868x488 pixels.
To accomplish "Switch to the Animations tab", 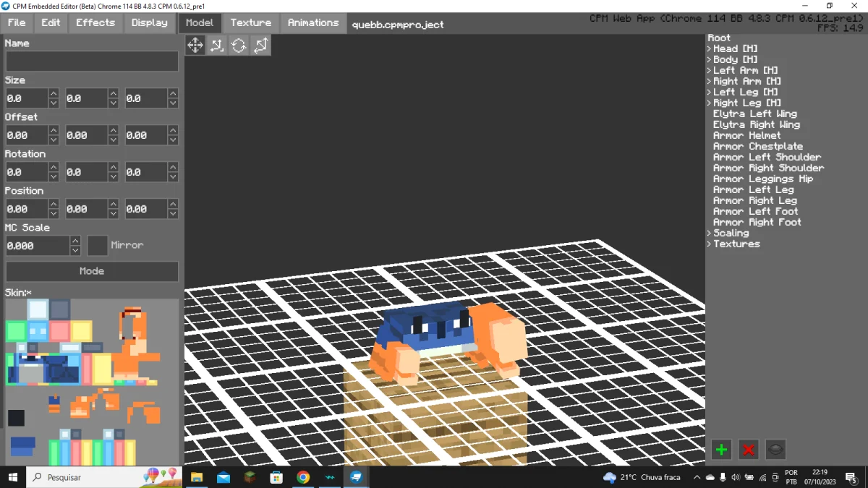I will coord(313,22).
